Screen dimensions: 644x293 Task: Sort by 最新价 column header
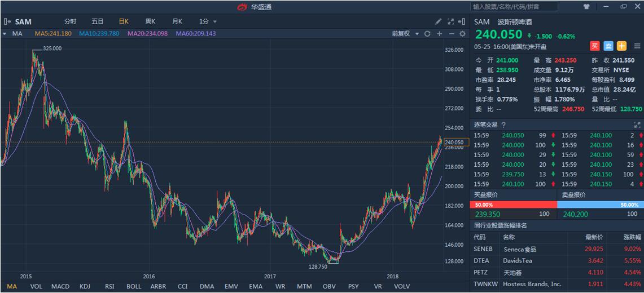(594, 237)
